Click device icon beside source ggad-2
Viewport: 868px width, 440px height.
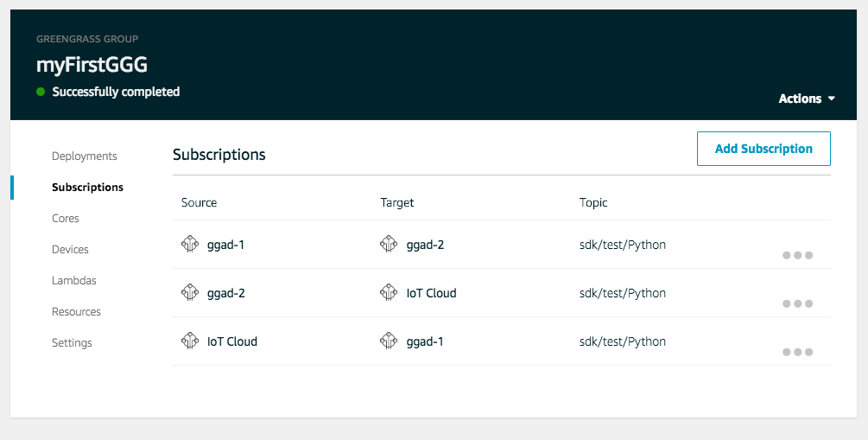pos(190,292)
